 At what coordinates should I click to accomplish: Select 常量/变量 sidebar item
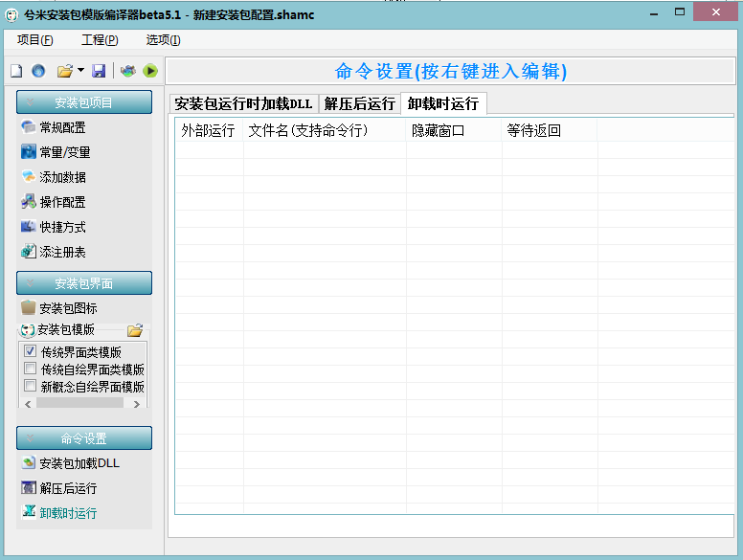point(65,152)
